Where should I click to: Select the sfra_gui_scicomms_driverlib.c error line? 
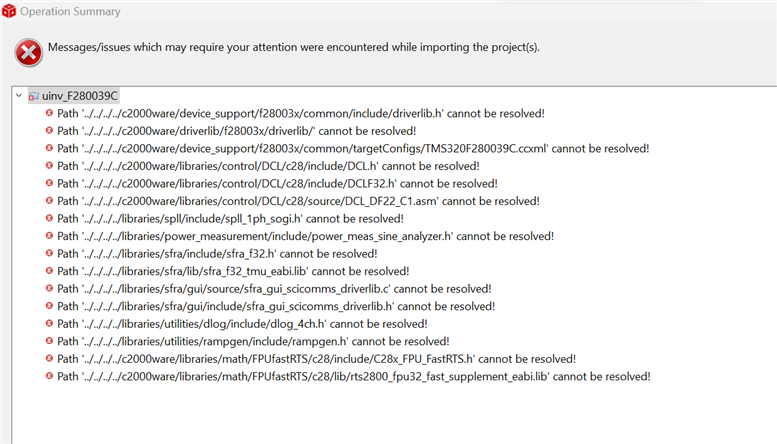pos(274,288)
